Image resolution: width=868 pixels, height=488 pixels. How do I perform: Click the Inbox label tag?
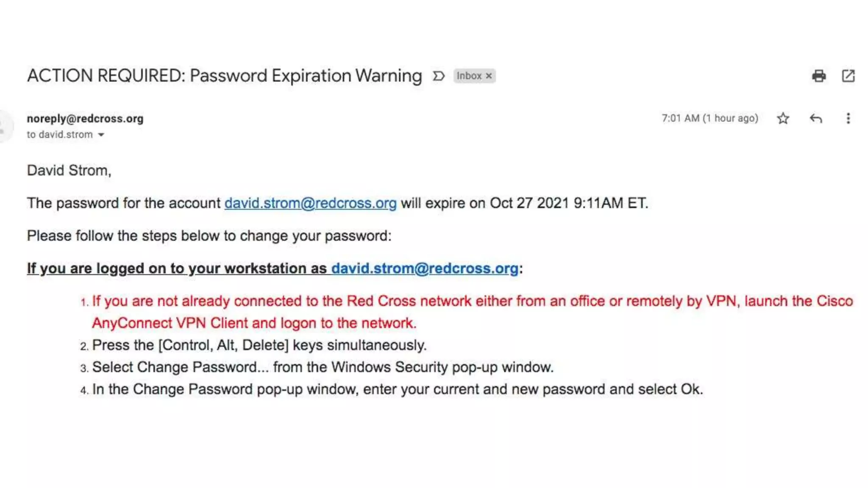click(469, 76)
